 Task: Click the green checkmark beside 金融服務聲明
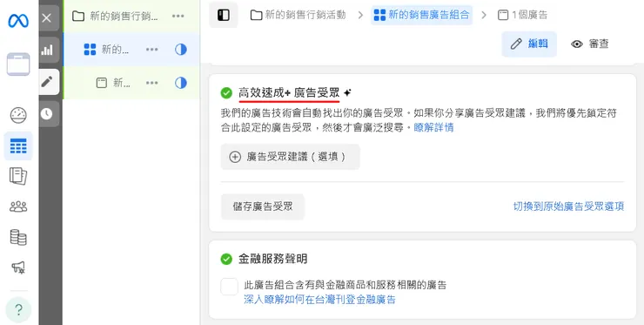[x=226, y=259]
